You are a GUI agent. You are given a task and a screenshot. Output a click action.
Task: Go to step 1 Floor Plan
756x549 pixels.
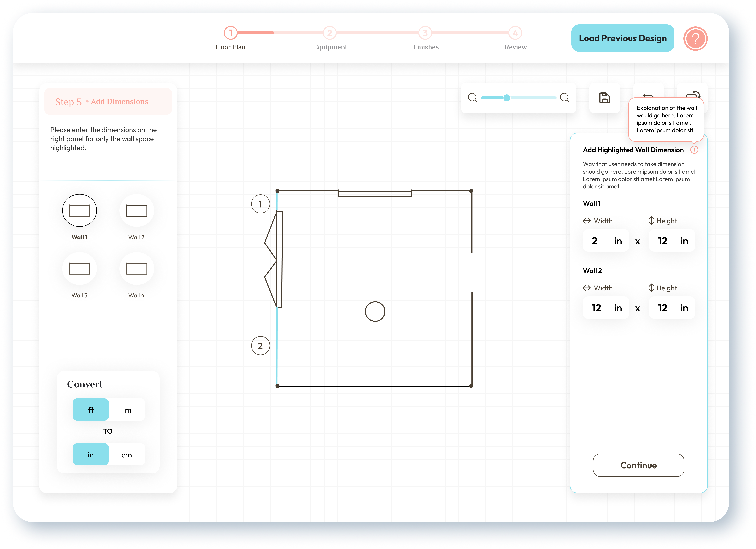pyautogui.click(x=230, y=33)
